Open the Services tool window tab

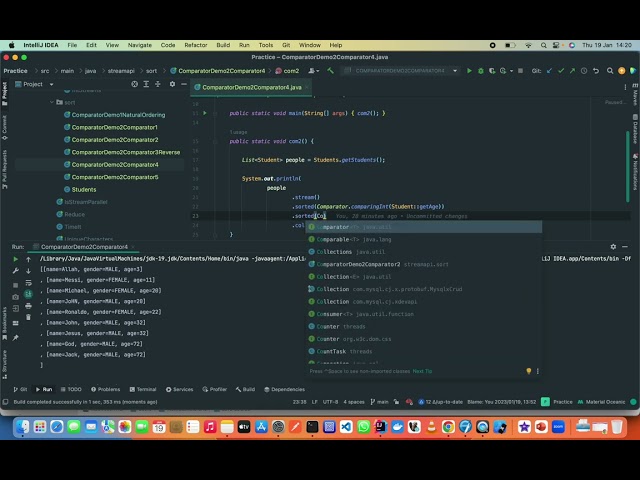coord(180,389)
